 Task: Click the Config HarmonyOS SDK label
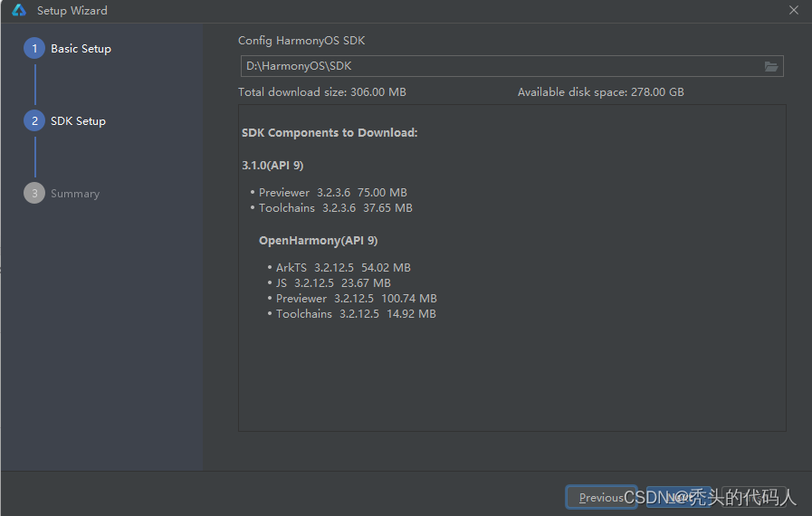(x=301, y=41)
